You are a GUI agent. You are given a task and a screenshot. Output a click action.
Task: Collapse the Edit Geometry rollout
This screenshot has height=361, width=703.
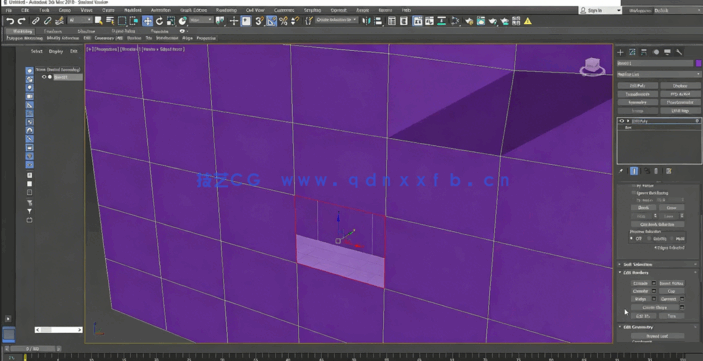(x=658, y=327)
